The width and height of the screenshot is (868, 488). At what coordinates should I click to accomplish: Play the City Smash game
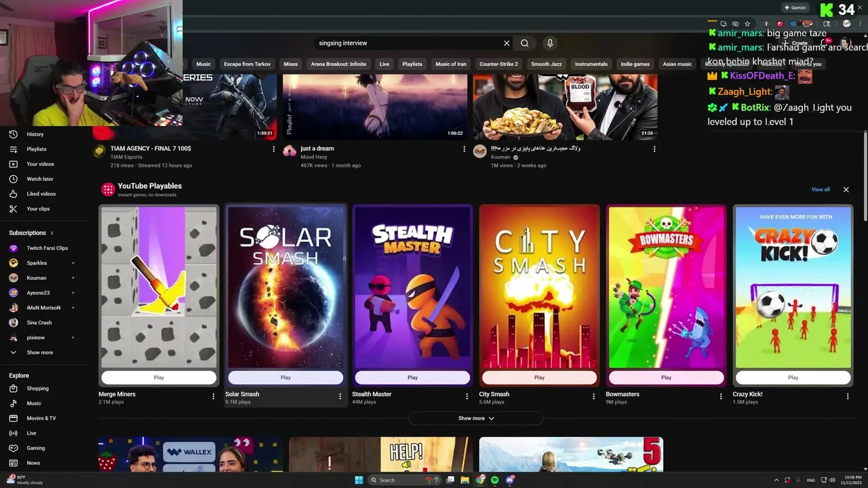pyautogui.click(x=539, y=378)
